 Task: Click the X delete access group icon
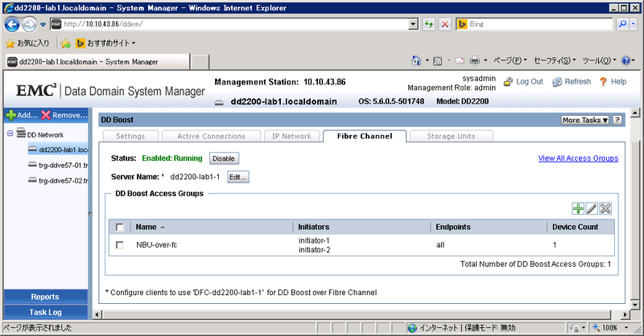[605, 208]
